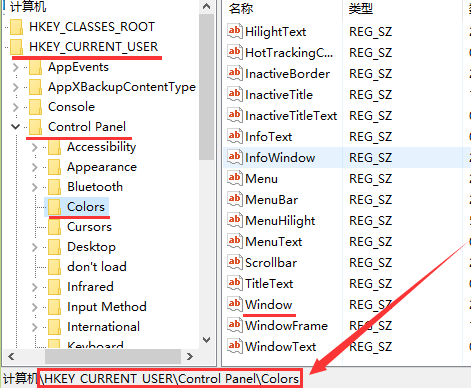Expand the Accessibility subkey
471x388 pixels.
click(x=34, y=147)
